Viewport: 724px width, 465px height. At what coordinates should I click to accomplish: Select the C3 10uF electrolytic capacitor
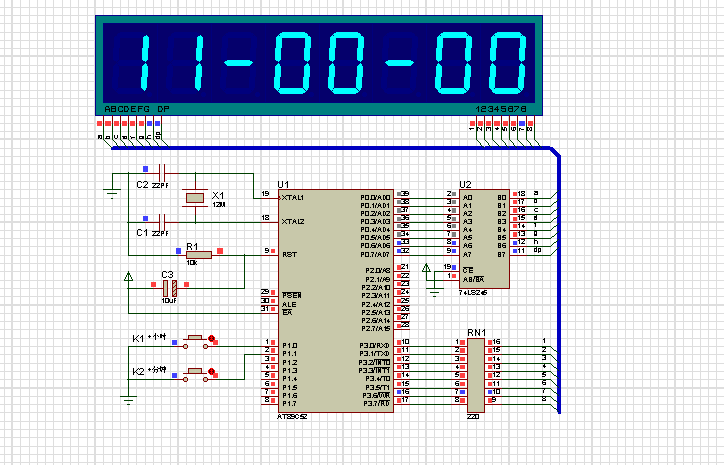click(169, 288)
